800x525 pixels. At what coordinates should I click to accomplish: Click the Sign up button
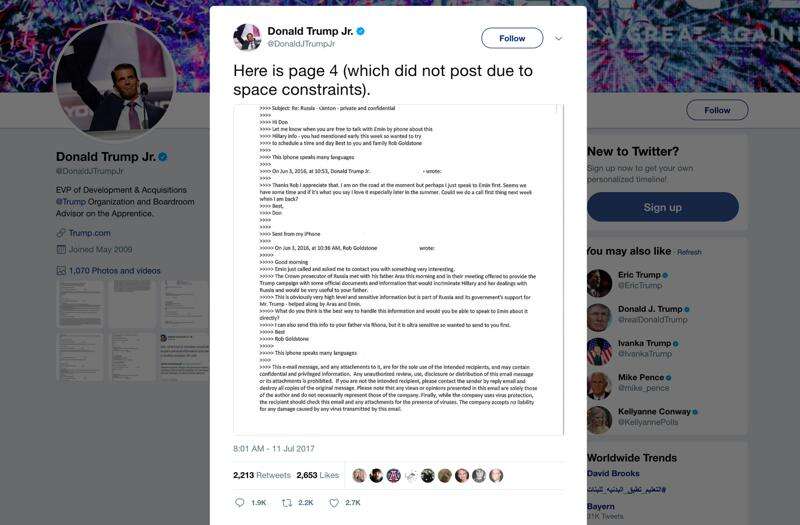[662, 207]
